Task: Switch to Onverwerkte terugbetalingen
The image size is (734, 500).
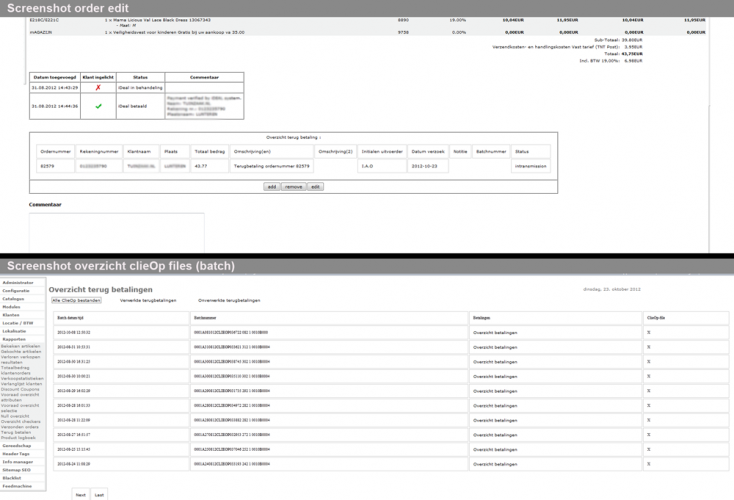Action: 228,300
